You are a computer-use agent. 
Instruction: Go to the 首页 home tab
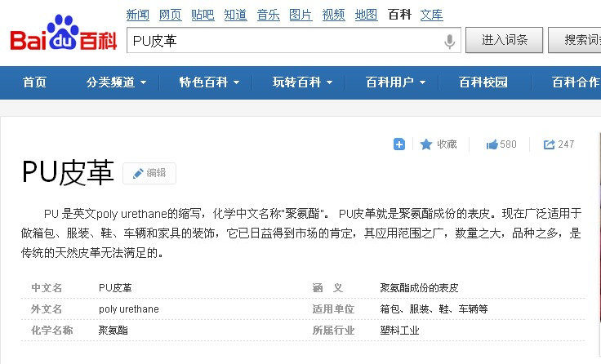(34, 82)
